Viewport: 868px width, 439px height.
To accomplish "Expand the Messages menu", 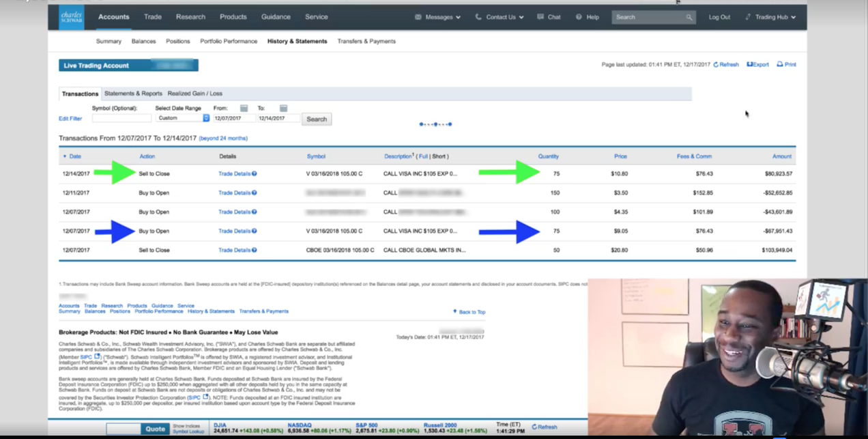I will click(x=437, y=17).
